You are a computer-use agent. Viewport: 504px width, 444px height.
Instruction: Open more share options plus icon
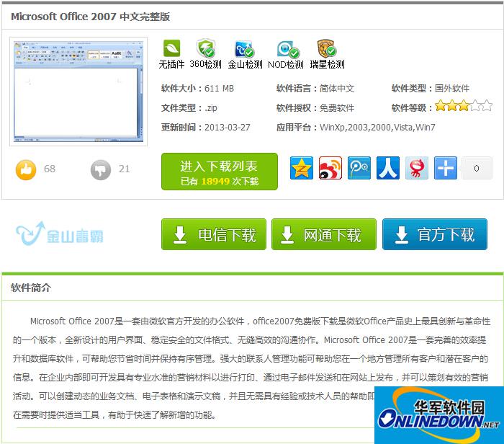[x=446, y=168]
